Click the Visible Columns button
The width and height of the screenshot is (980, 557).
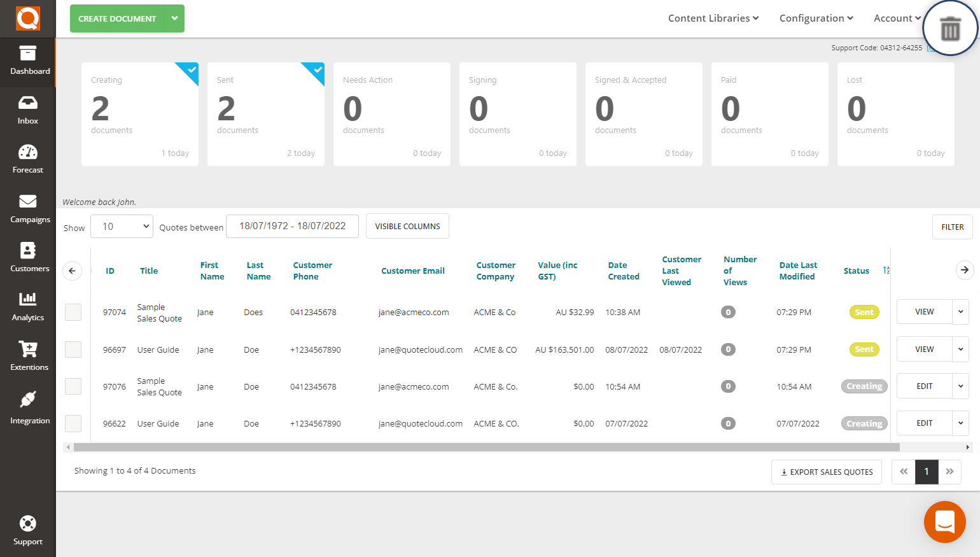[x=407, y=227]
